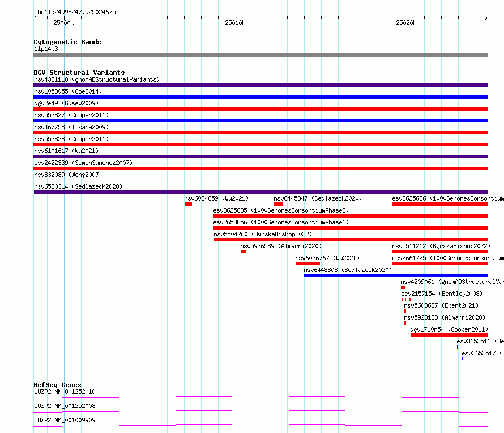Open the dgv2e49 Gusev2009 variant label
The image size is (504, 433).
(x=66, y=103)
